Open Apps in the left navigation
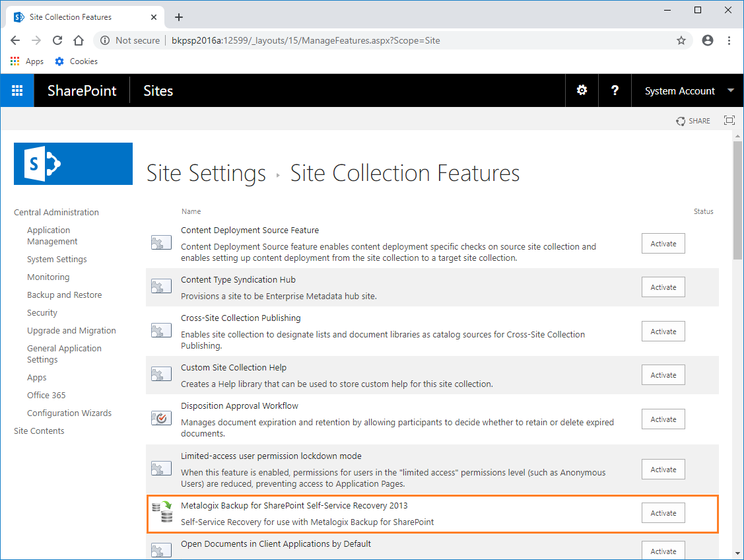Viewport: 744px width, 560px height. pos(36,377)
